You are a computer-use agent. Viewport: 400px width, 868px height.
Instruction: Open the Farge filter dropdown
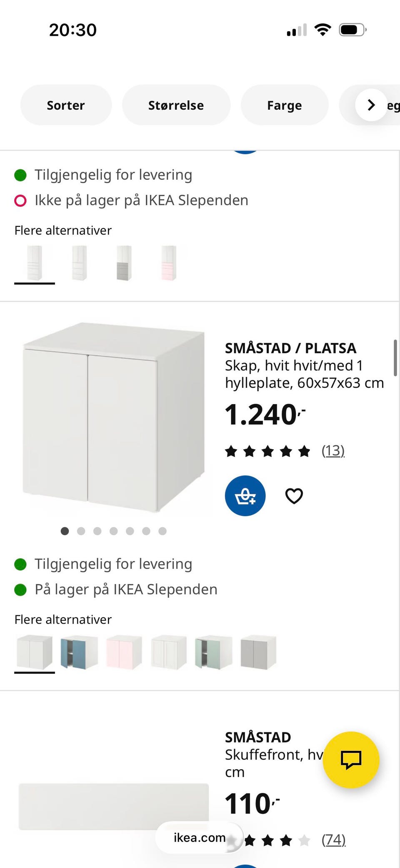285,105
